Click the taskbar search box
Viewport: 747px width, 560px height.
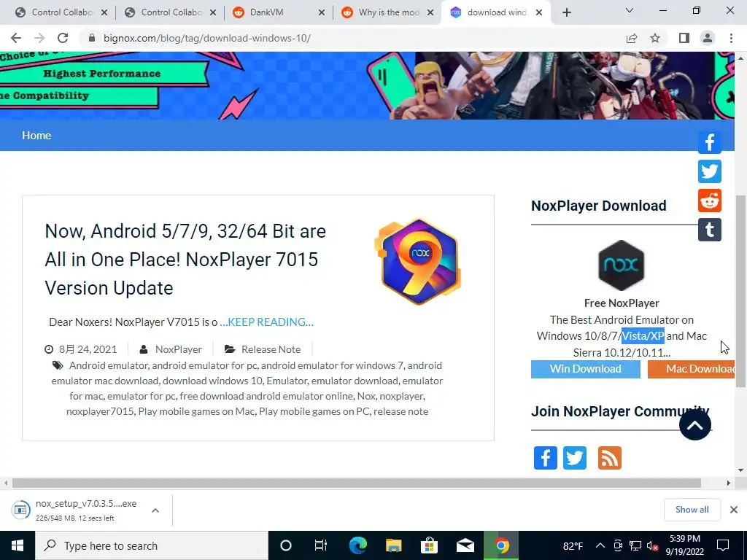coord(152,545)
